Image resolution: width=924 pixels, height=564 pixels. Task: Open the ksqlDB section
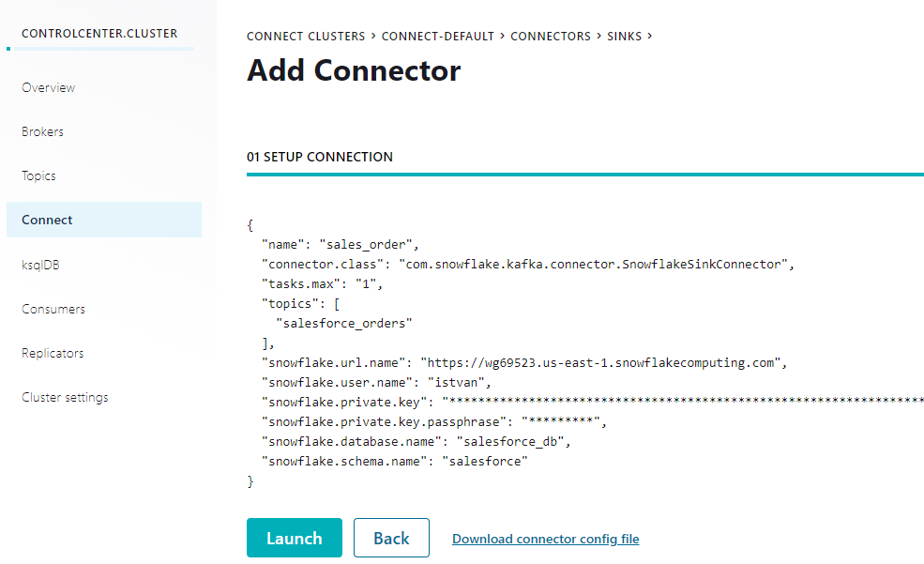pyautogui.click(x=40, y=265)
